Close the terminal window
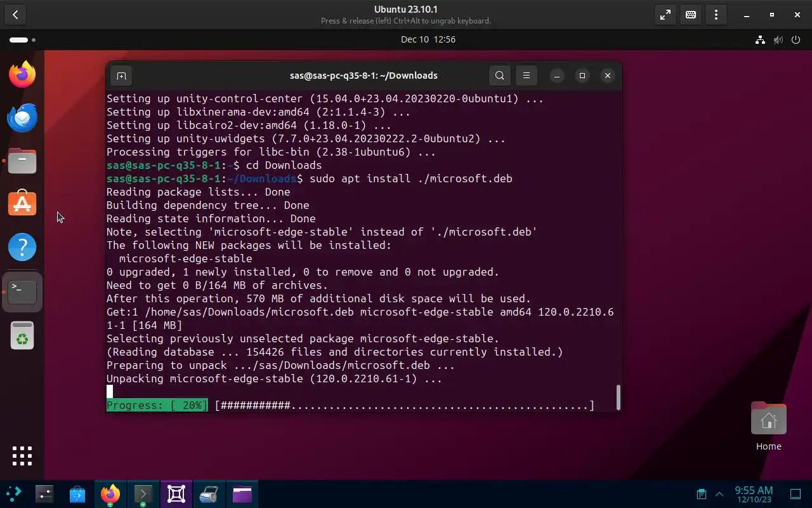Screen dimensions: 812x508 click(x=608, y=76)
